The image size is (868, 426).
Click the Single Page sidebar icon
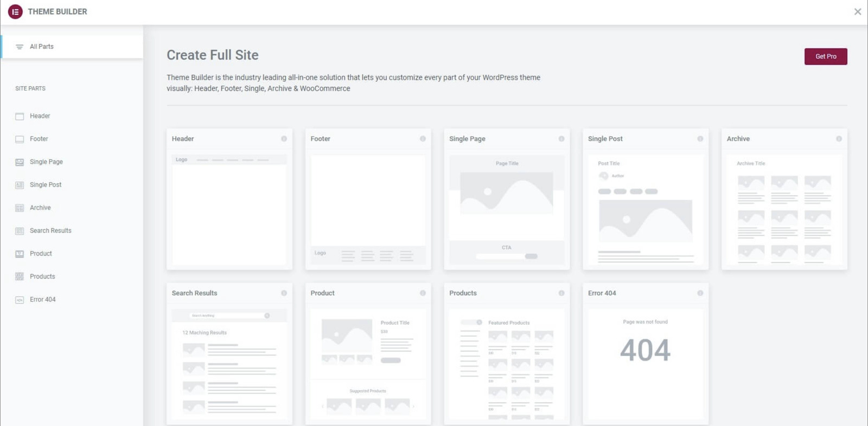20,162
